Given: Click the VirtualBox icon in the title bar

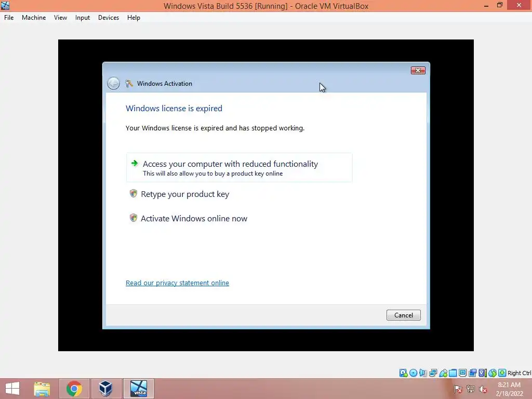Looking at the screenshot, I should [x=5, y=5].
